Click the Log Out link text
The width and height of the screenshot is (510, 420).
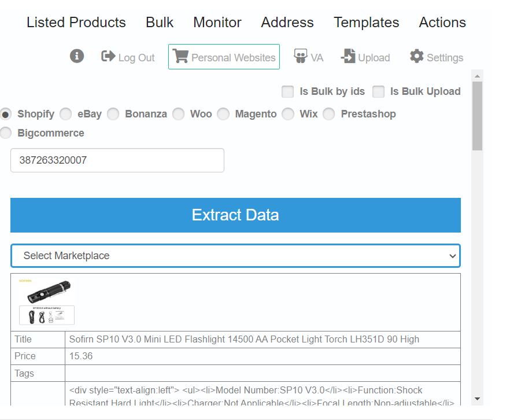coord(136,58)
